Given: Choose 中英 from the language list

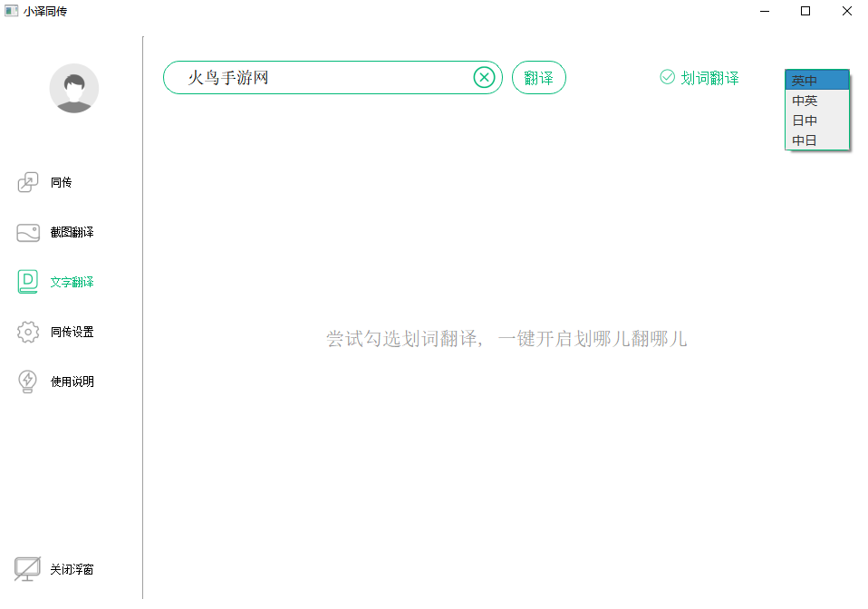Looking at the screenshot, I should point(817,101).
